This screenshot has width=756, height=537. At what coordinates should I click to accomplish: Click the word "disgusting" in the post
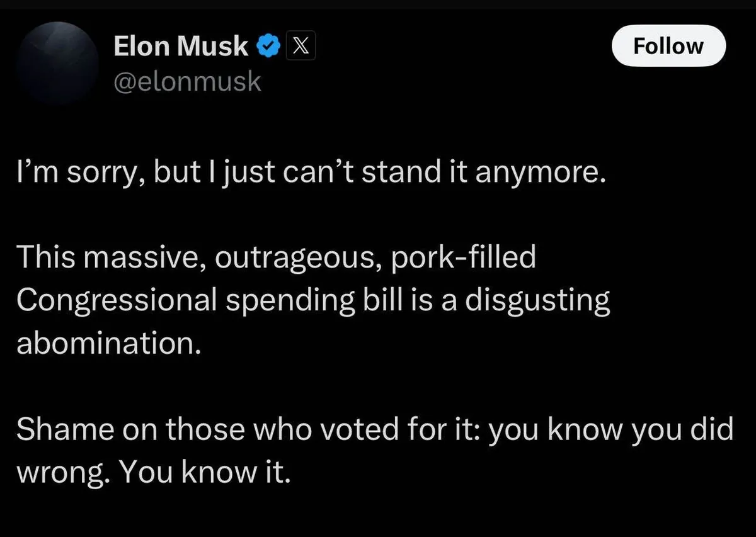(x=537, y=300)
